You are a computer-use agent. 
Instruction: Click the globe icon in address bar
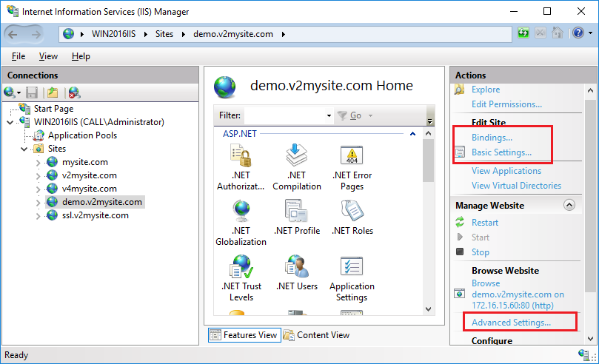(68, 34)
